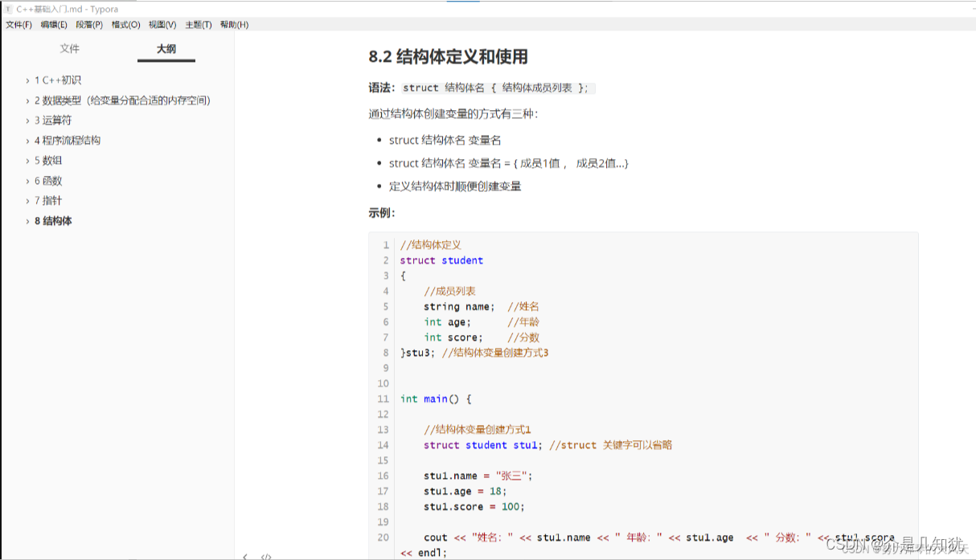
Task: Click the heading '8.2 结构体定义和使用'
Action: click(449, 57)
